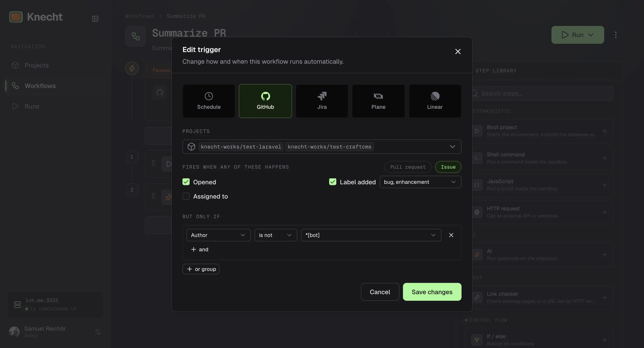The width and height of the screenshot is (644, 348).
Task: Select the GitHub trigger tab
Action: (x=265, y=101)
